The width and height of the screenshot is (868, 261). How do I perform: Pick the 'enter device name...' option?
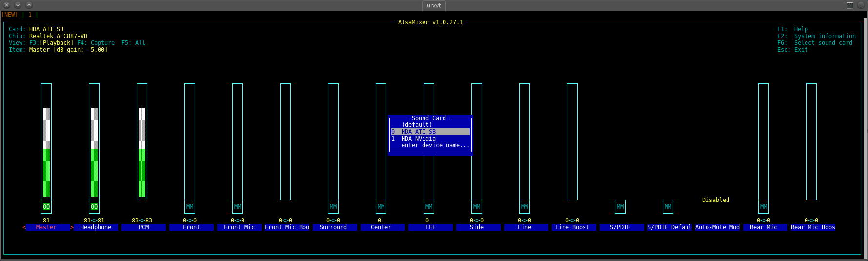coord(435,145)
